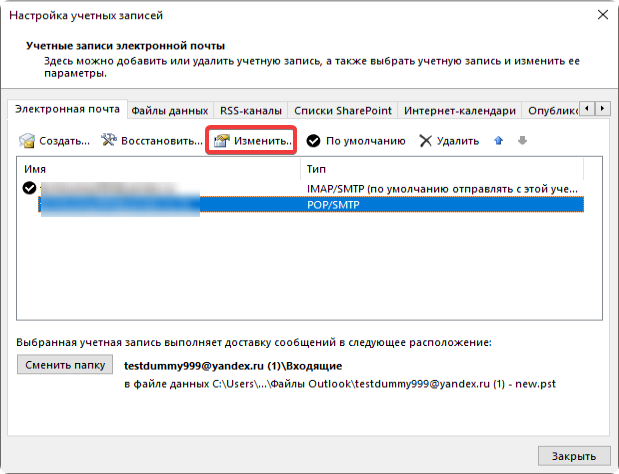The image size is (619, 474).
Task: Click the Сменить папку button
Action: [x=64, y=365]
